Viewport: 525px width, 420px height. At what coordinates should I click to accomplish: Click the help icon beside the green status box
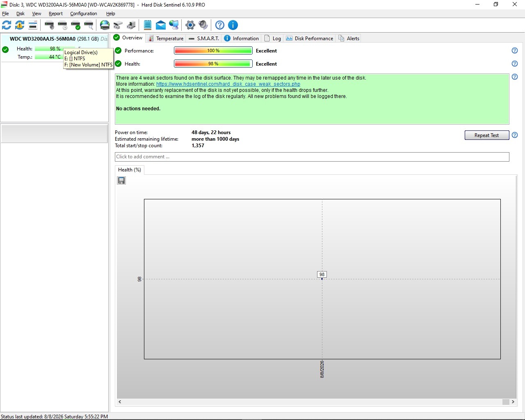(x=515, y=77)
